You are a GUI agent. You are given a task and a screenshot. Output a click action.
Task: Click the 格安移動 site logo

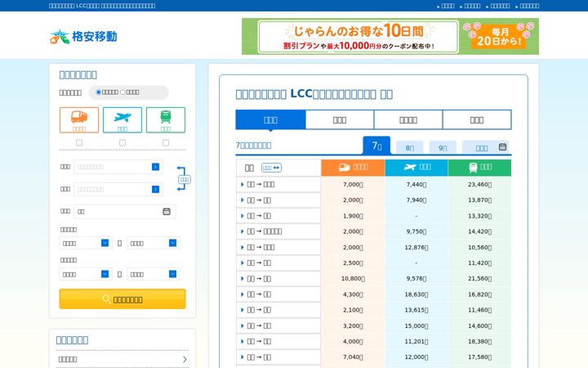point(83,37)
